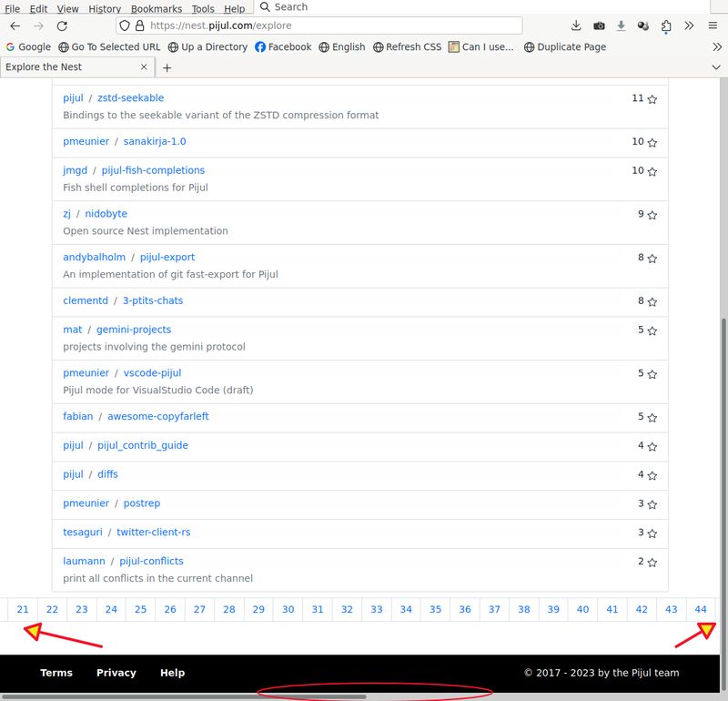Viewport: 728px width, 701px height.
Task: Star the awesome-copyfarleft repository
Action: pos(652,417)
